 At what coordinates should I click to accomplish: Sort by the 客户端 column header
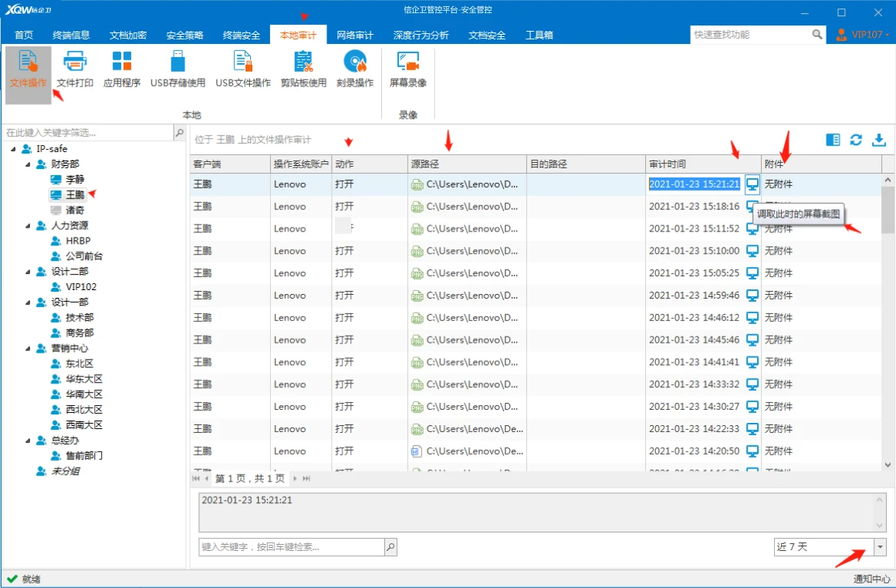click(230, 164)
